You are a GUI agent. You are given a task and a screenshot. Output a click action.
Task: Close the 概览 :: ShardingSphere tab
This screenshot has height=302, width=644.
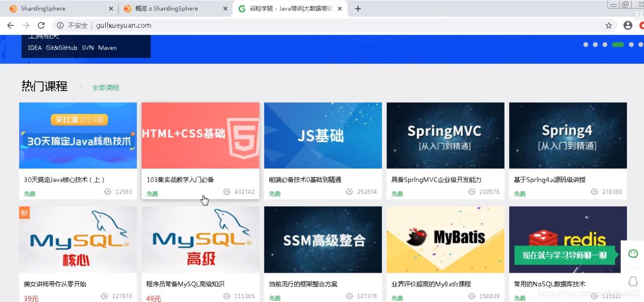tap(225, 9)
